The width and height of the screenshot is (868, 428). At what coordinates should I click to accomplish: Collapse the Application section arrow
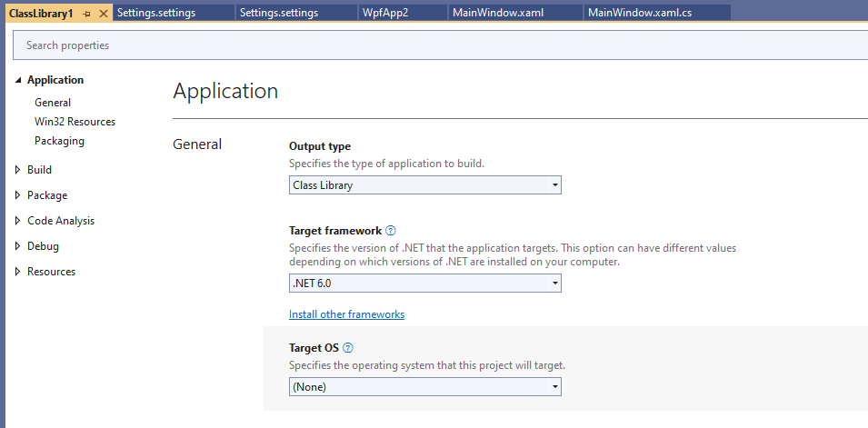click(x=18, y=80)
